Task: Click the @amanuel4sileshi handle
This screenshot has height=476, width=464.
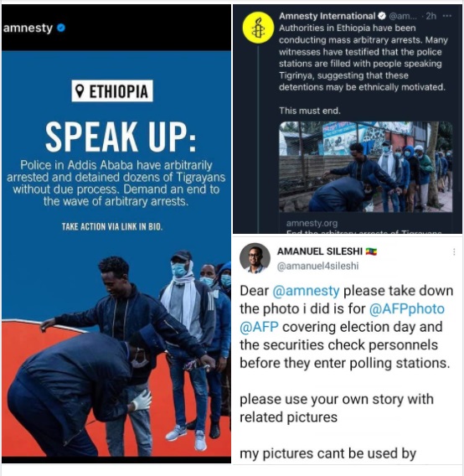Action: pos(317,266)
